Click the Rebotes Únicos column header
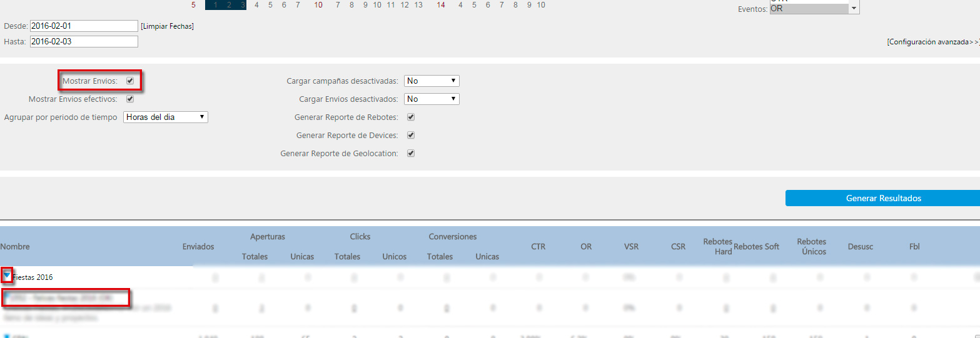The width and height of the screenshot is (980, 338). pos(812,247)
